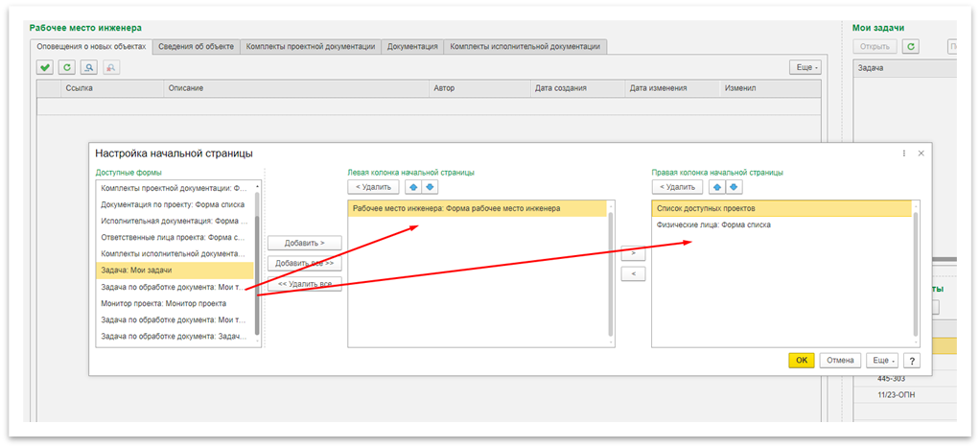This screenshot has height=448, width=980.
Task: Click the '<' move-to-left-column button
Action: point(632,273)
